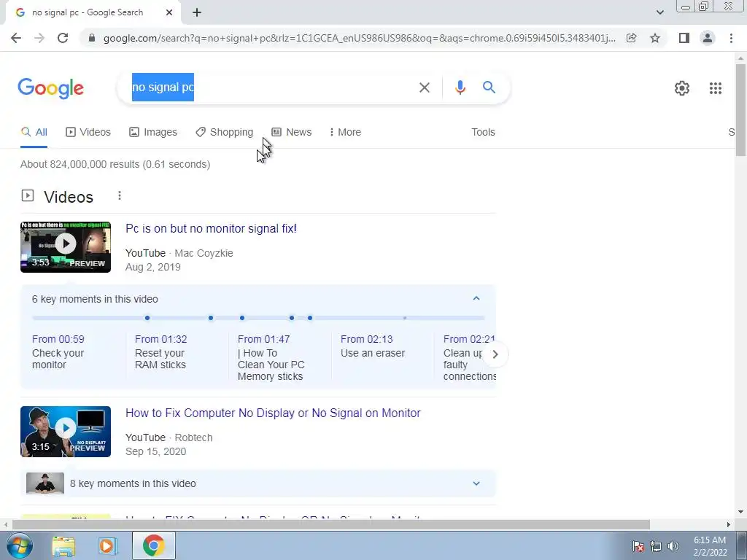Open the Videos section three-dot options

pyautogui.click(x=120, y=195)
